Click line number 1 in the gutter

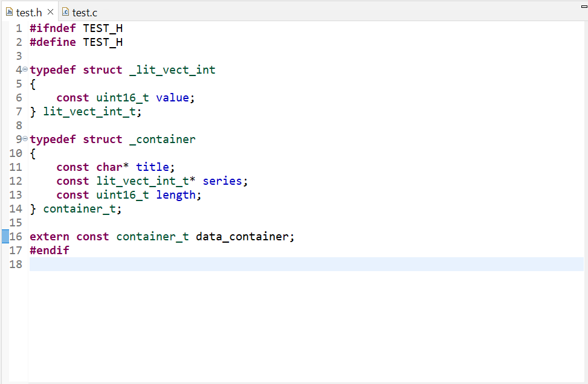(x=18, y=28)
